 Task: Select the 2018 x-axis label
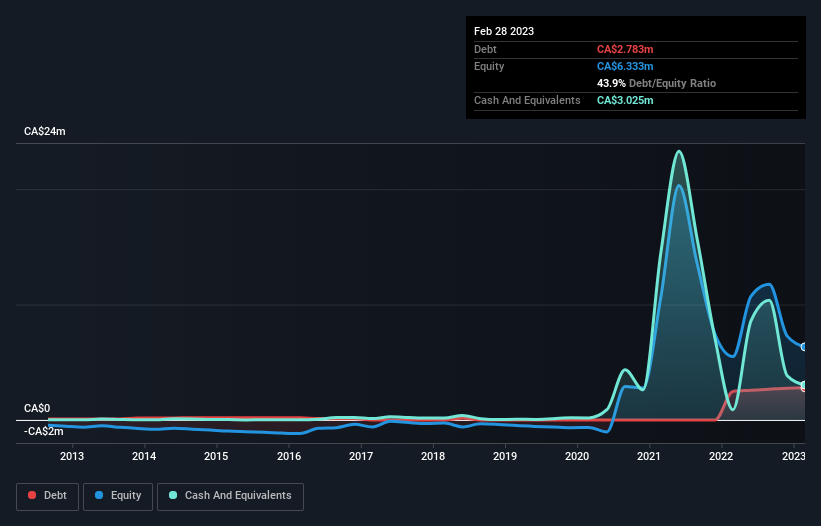pos(433,456)
